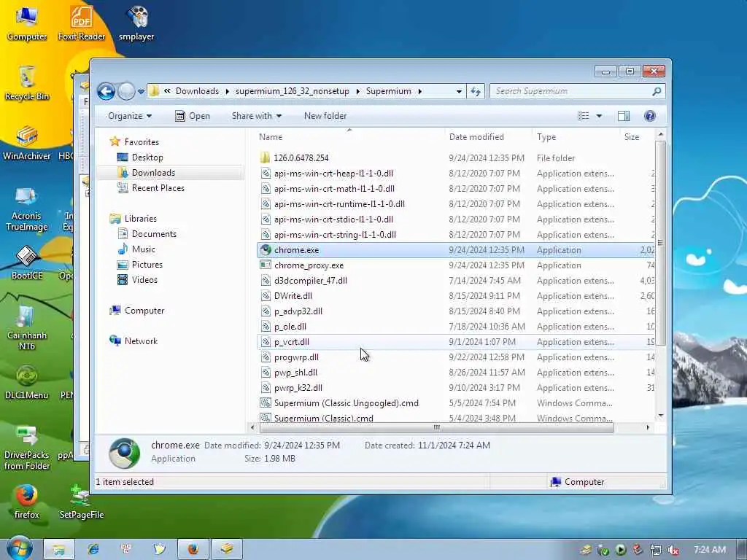Click Firefox icon in the taskbar
Viewport: 747px width, 560px height.
[x=193, y=549]
